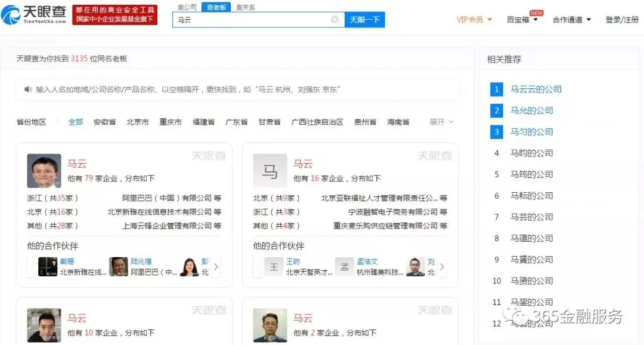Click the gray 马 avatar placeholder

click(270, 171)
